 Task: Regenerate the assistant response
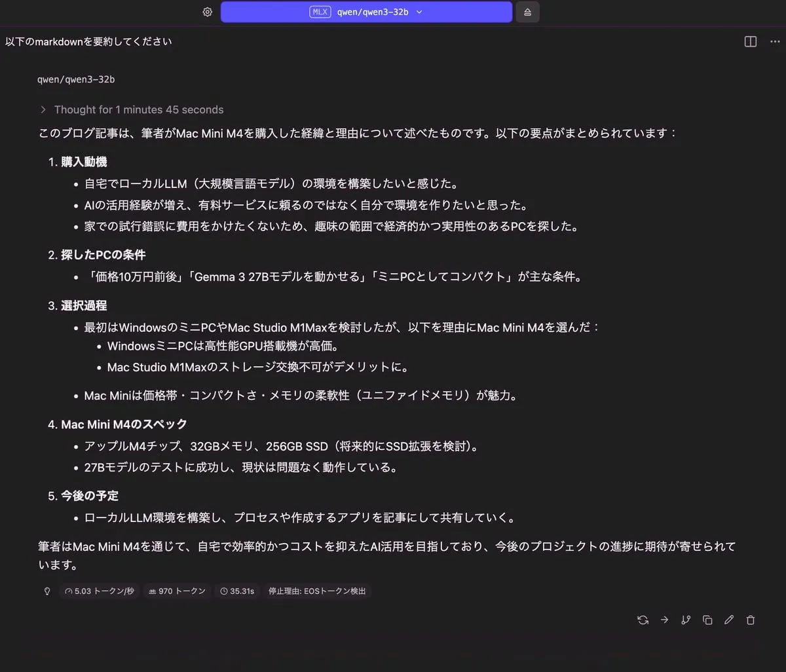click(643, 620)
